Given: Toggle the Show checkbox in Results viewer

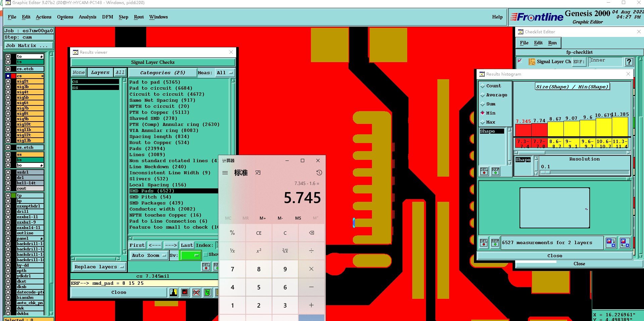Looking at the screenshot, I should [206, 255].
